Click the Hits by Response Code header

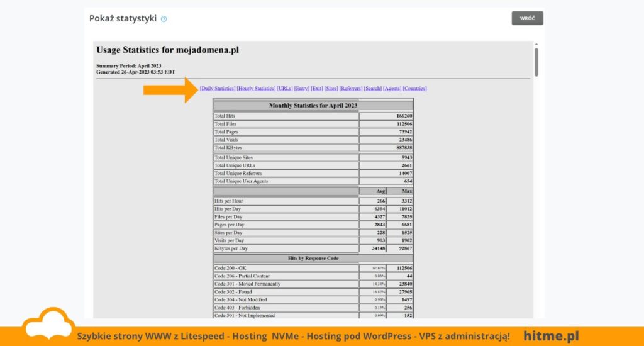pos(313,258)
